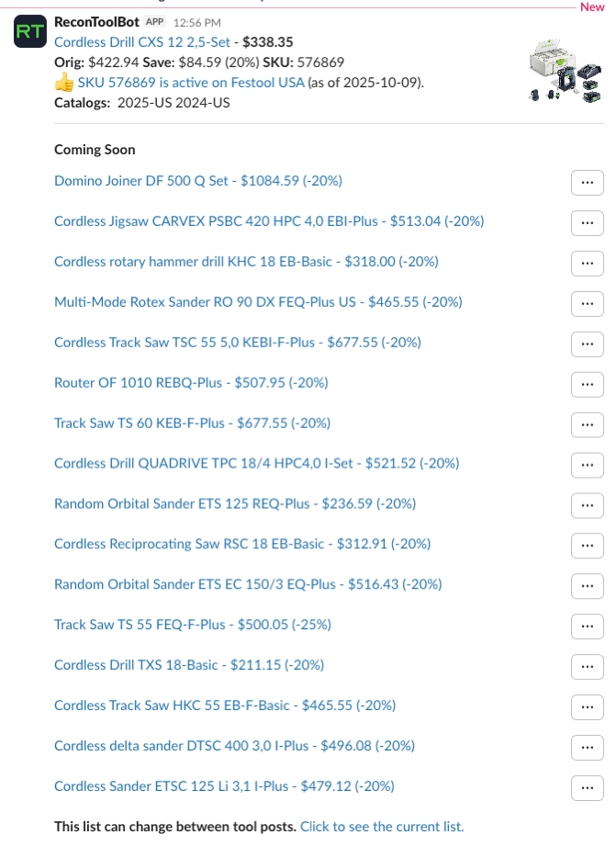Open overflow menu for Track Saw TS 60
The image size is (616, 846).
(587, 424)
